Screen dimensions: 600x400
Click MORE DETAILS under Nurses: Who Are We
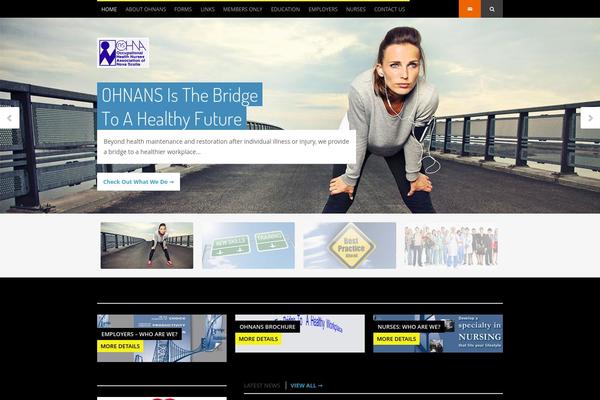tap(396, 339)
